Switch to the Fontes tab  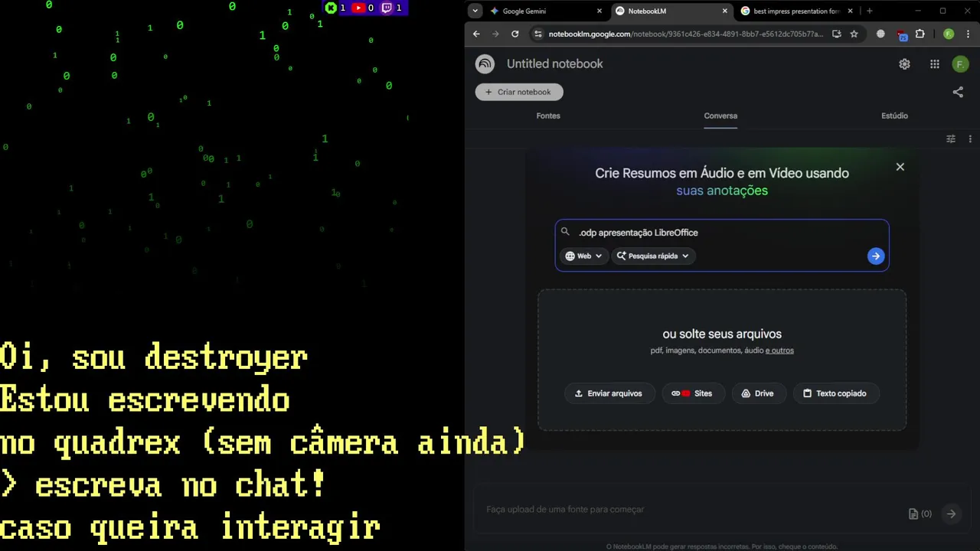pos(548,116)
